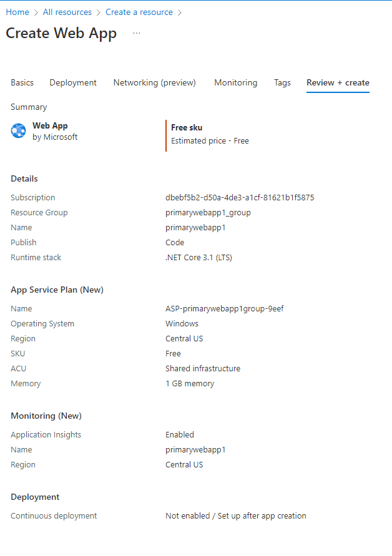
Task: Click the chevron between Home and All resources
Action: click(36, 12)
